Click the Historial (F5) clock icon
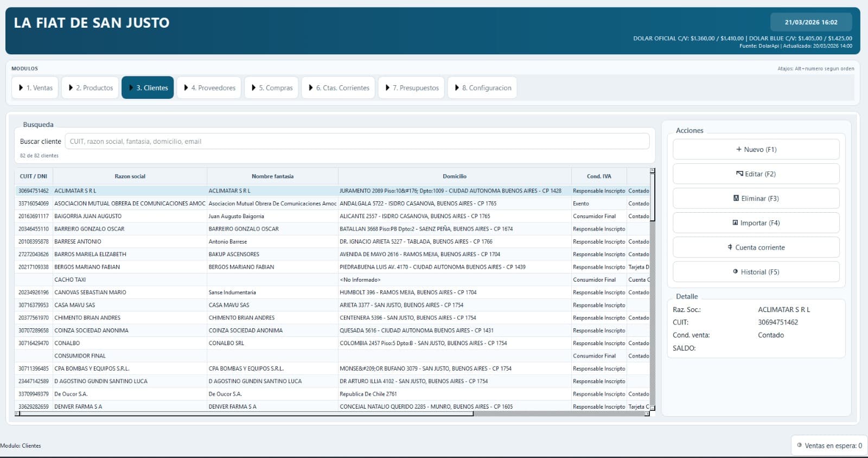The height and width of the screenshot is (458, 868). coord(735,271)
